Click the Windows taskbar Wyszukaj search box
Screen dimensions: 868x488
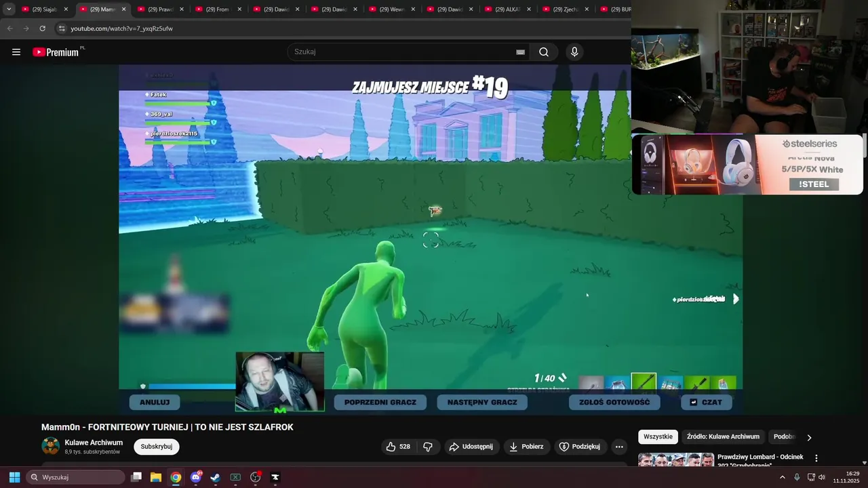tap(75, 477)
